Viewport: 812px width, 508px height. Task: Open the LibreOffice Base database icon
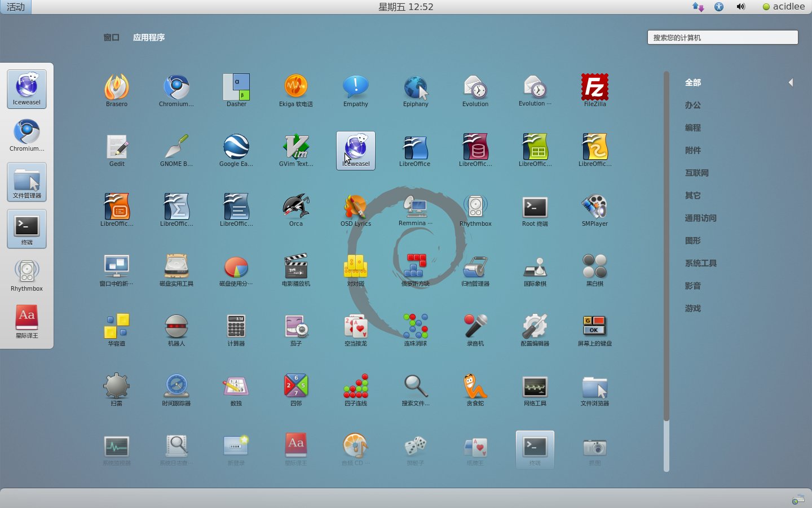point(475,150)
